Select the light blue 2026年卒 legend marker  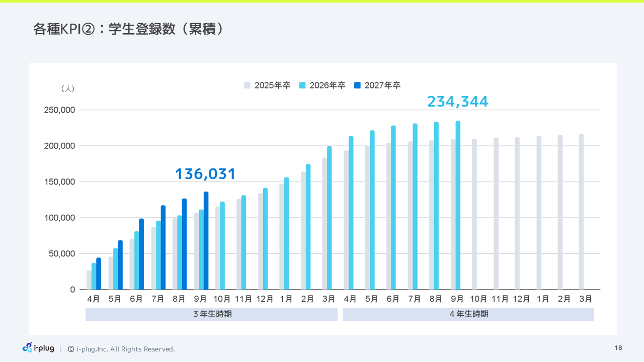point(302,85)
